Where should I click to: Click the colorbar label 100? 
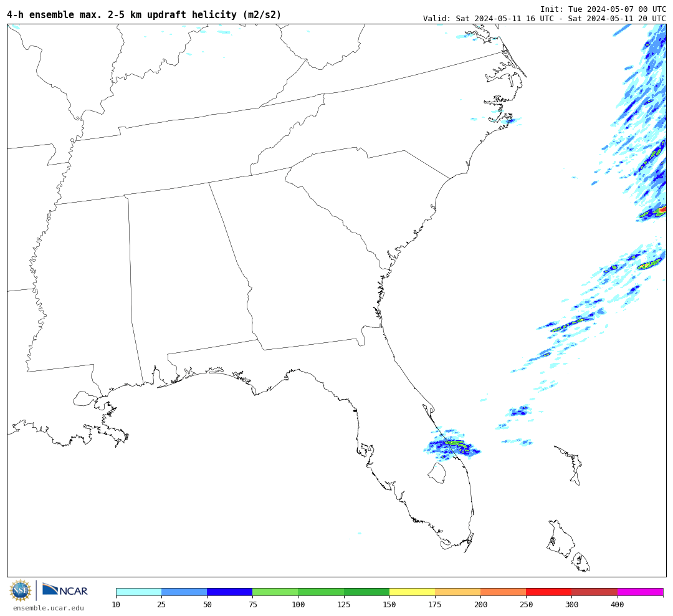(x=298, y=604)
